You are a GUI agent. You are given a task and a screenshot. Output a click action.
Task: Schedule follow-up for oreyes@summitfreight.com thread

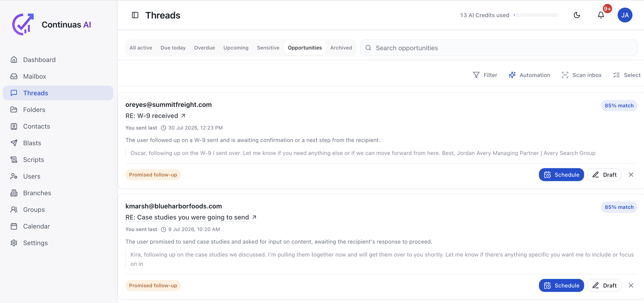point(561,175)
